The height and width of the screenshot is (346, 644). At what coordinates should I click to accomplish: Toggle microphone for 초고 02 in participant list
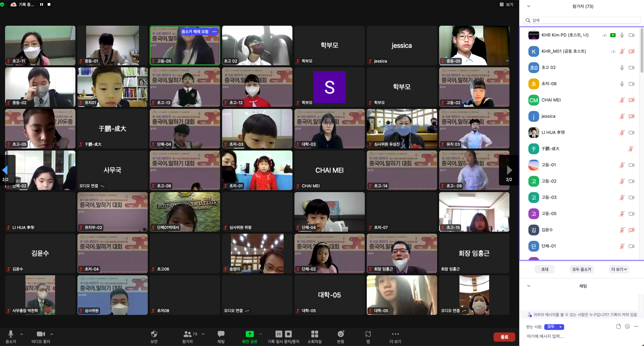click(622, 68)
